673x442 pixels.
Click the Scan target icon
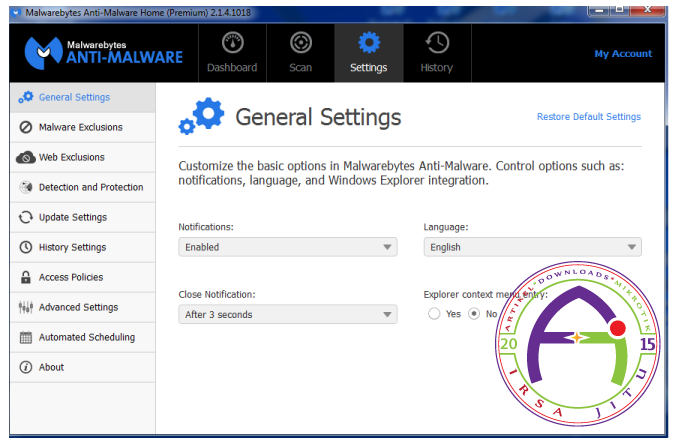coord(300,43)
